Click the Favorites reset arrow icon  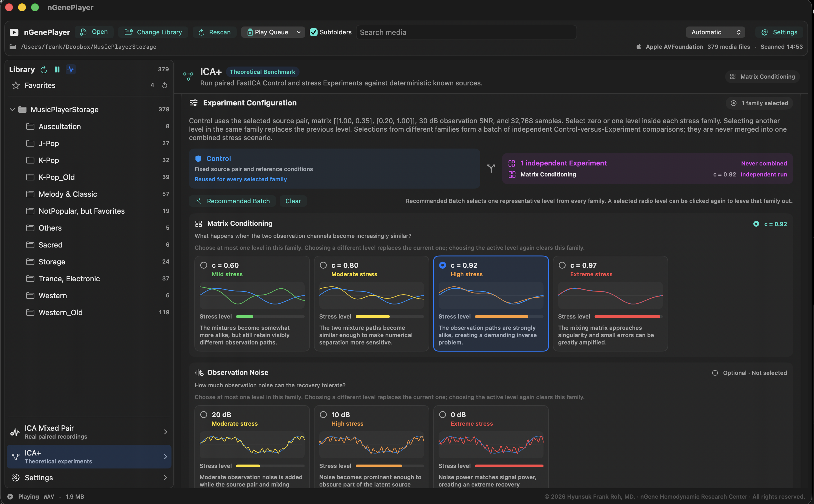click(x=165, y=85)
